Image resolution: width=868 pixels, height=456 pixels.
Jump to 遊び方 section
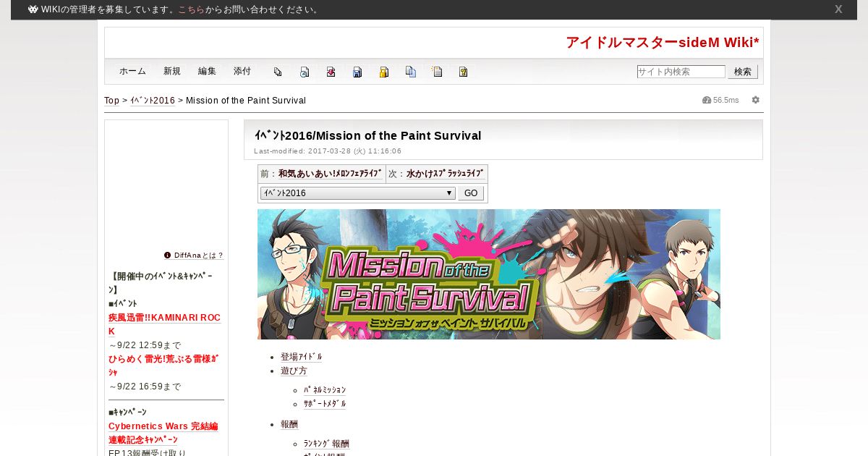(x=294, y=371)
